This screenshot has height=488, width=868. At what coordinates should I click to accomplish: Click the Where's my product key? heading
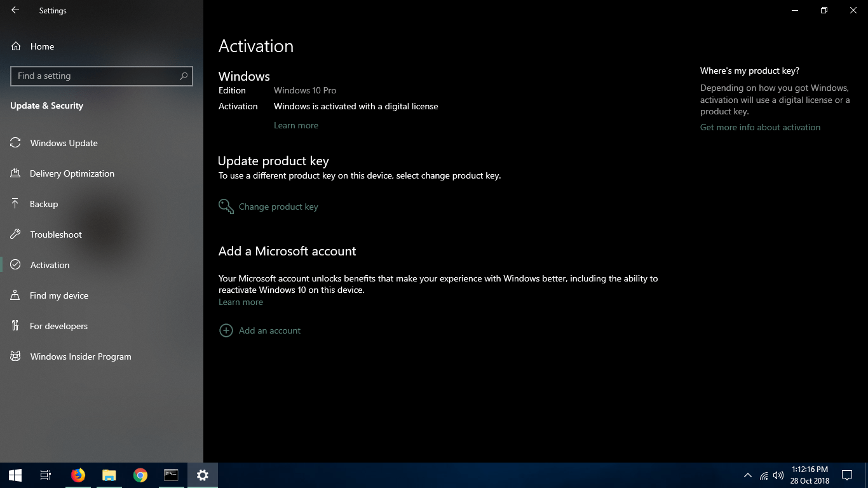pos(750,71)
